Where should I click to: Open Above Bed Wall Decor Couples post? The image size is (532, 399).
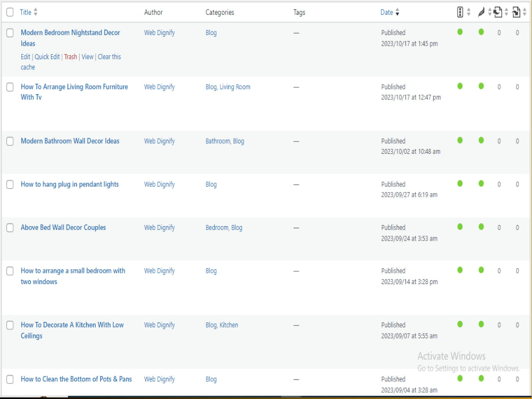[x=63, y=227]
